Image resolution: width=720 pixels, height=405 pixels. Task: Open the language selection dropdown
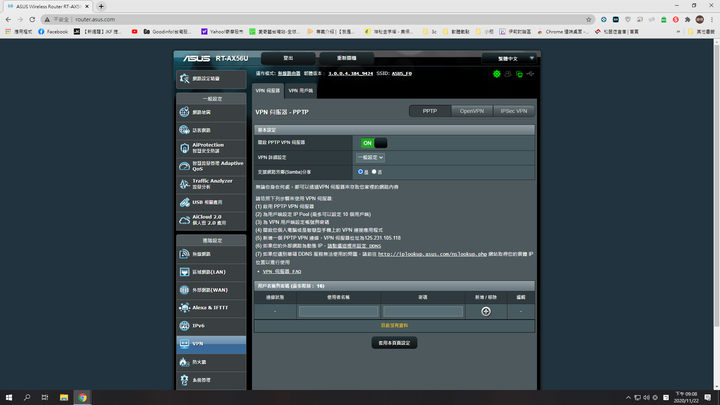click(509, 58)
